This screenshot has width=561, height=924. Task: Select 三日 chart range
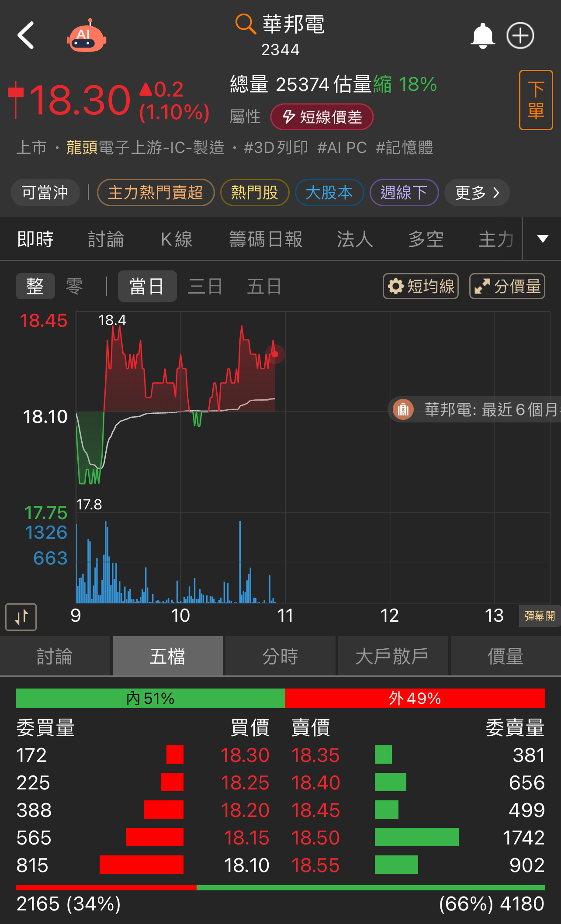205,286
